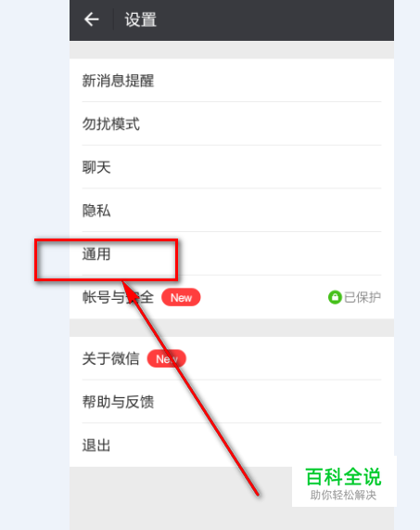
Task: Open the 勿扰模式 do-not-disturb settings
Action: [232, 124]
